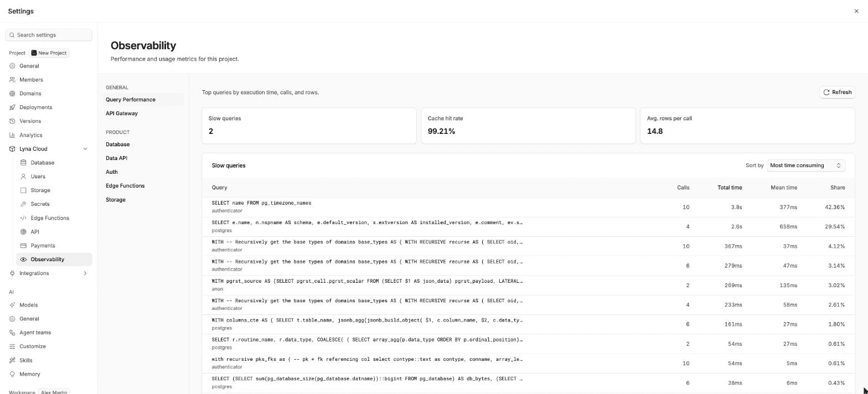
Task: Click the 233ms total time value
Action: coord(732,305)
